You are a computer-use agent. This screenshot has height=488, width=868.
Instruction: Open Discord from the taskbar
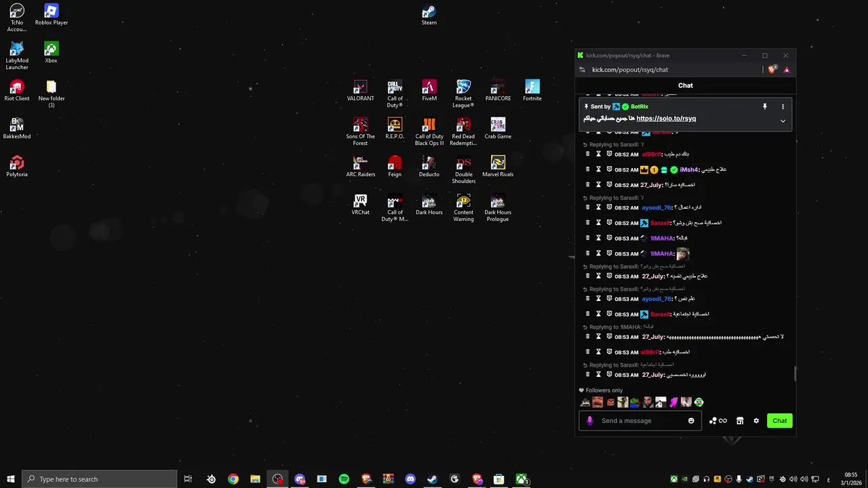410,479
